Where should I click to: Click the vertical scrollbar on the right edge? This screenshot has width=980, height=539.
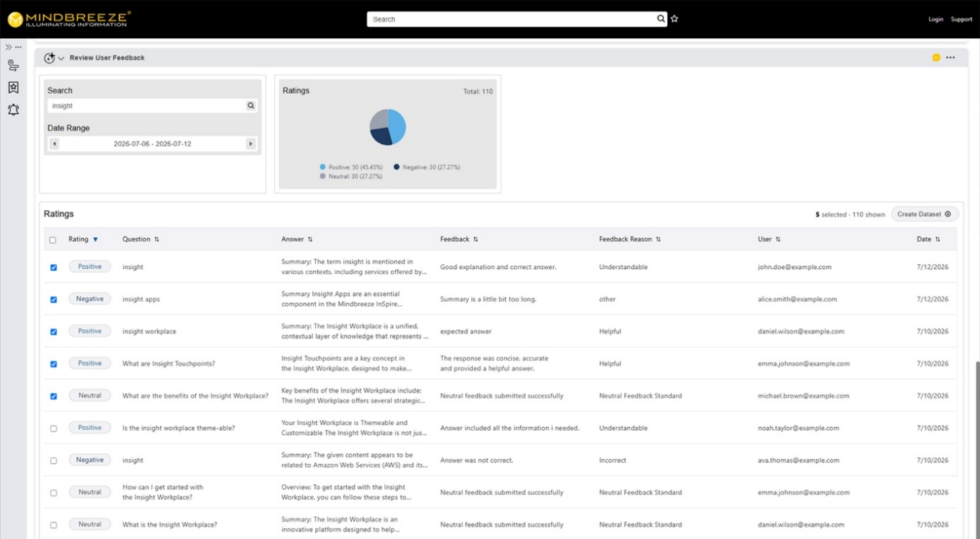coord(976,449)
